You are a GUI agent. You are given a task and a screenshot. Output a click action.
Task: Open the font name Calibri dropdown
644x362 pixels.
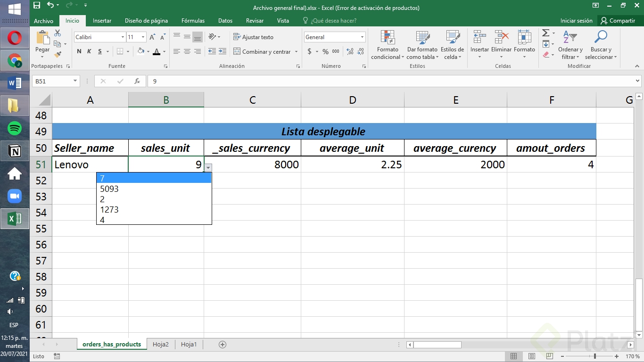(123, 37)
